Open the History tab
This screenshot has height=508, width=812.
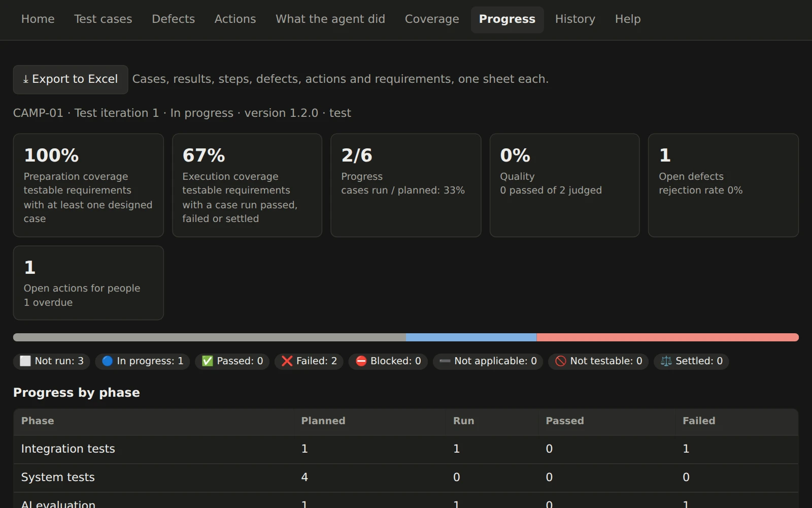[575, 19]
